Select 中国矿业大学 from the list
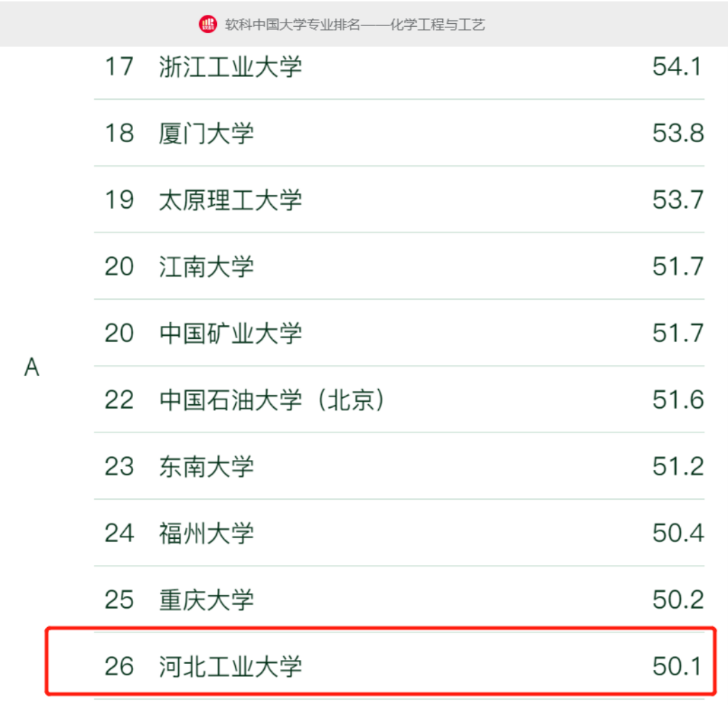Image resolution: width=728 pixels, height=705 pixels. pos(230,333)
